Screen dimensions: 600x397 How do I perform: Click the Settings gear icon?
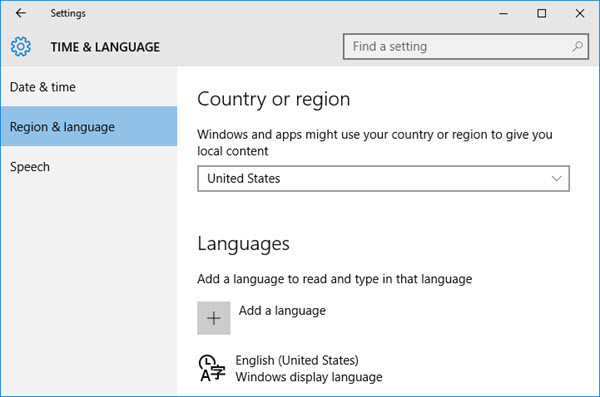[x=21, y=47]
